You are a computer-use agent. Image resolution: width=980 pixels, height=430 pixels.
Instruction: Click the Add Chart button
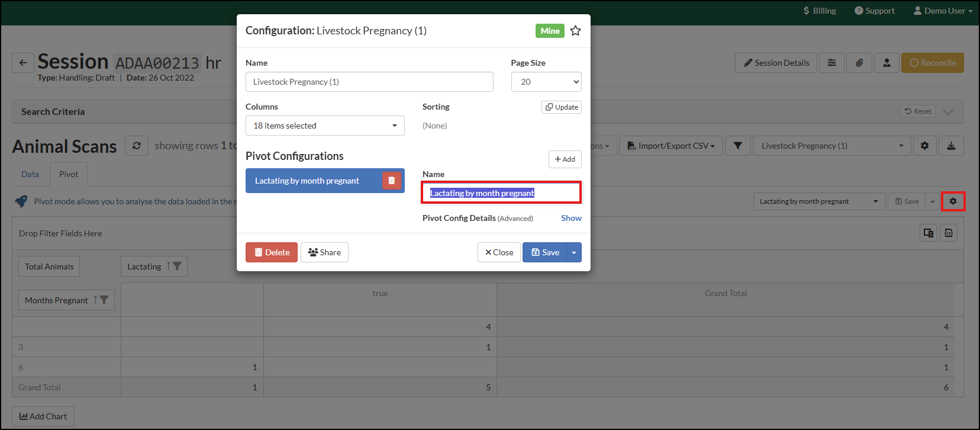click(x=43, y=416)
